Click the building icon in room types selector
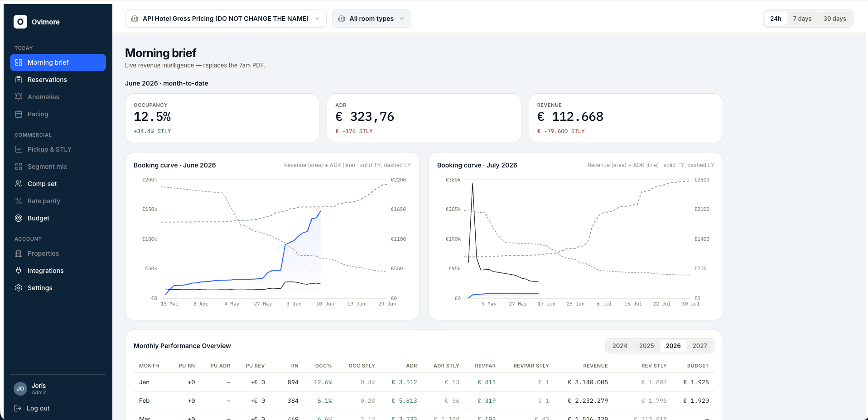This screenshot has width=868, height=420. point(342,19)
